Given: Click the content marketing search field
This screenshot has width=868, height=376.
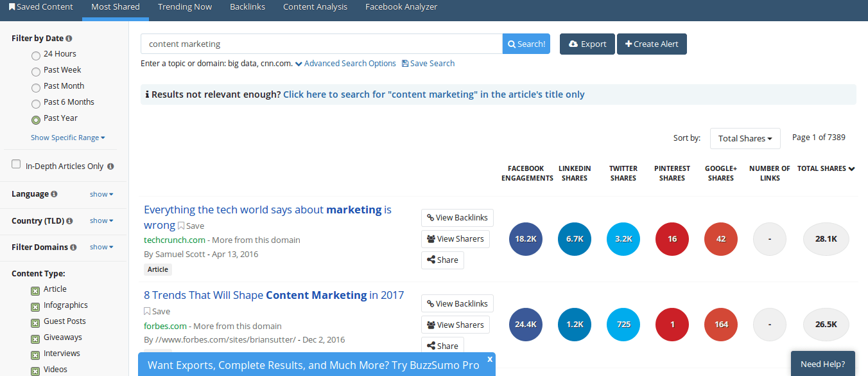Looking at the screenshot, I should (321, 44).
